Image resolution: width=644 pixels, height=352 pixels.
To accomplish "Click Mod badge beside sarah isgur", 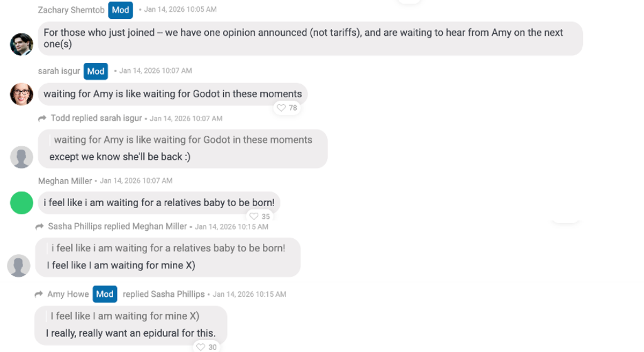I will point(96,71).
